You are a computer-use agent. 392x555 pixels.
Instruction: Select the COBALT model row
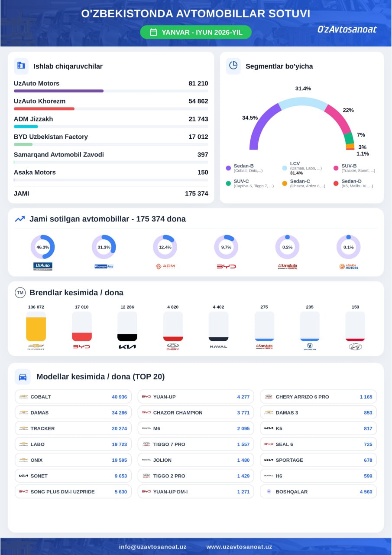click(73, 397)
